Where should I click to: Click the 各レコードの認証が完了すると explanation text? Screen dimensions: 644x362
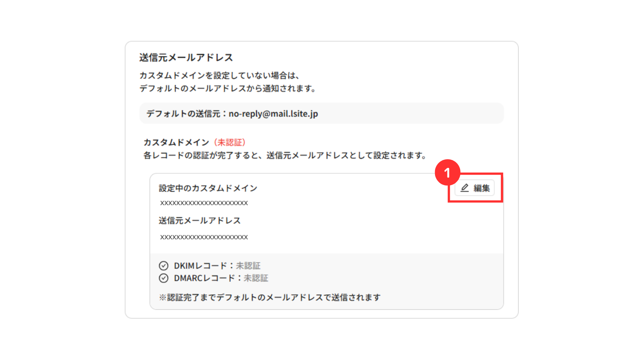[285, 156]
